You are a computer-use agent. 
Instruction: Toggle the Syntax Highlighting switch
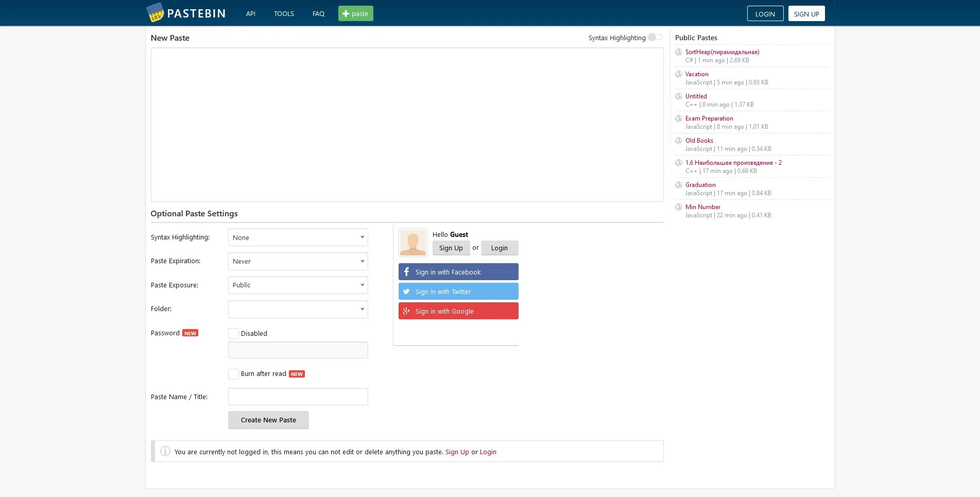(x=655, y=37)
